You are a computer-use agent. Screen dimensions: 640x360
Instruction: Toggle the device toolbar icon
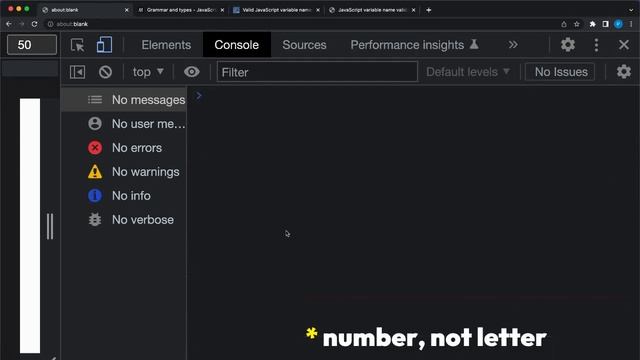(x=104, y=45)
